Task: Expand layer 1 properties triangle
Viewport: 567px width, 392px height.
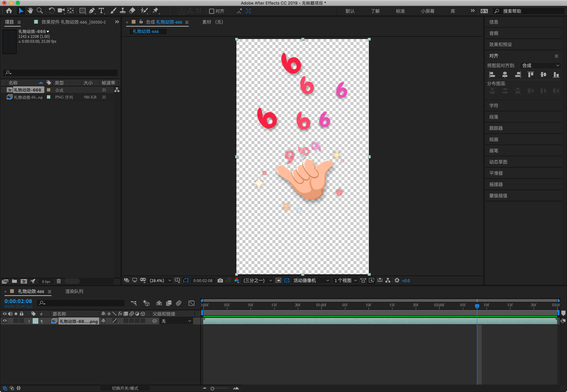Action: 29,321
